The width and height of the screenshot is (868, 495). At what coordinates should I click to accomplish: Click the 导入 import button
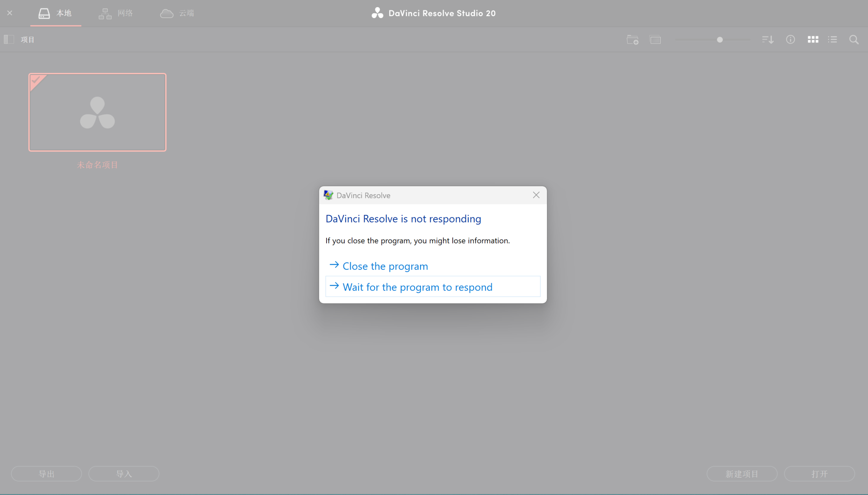[124, 474]
